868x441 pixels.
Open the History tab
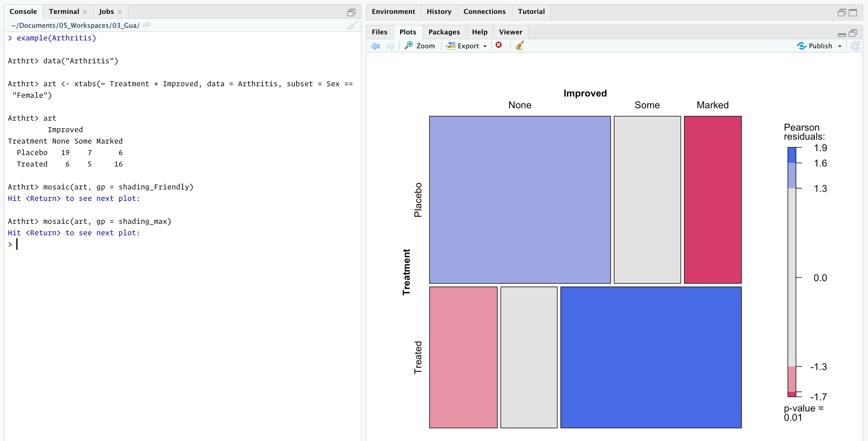coord(439,11)
